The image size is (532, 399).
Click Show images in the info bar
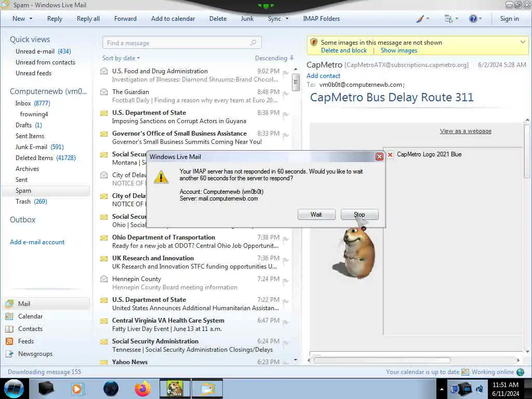(398, 50)
